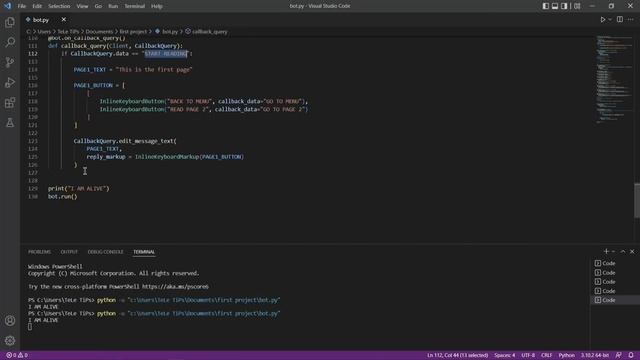Open the Testing flask view
The height and width of the screenshot is (360, 640).
pyautogui.click(x=10, y=122)
